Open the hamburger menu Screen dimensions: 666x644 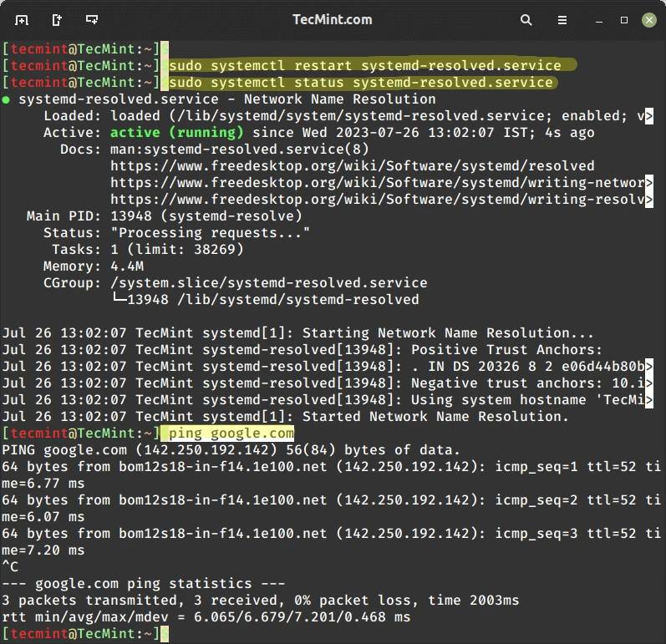click(x=562, y=20)
